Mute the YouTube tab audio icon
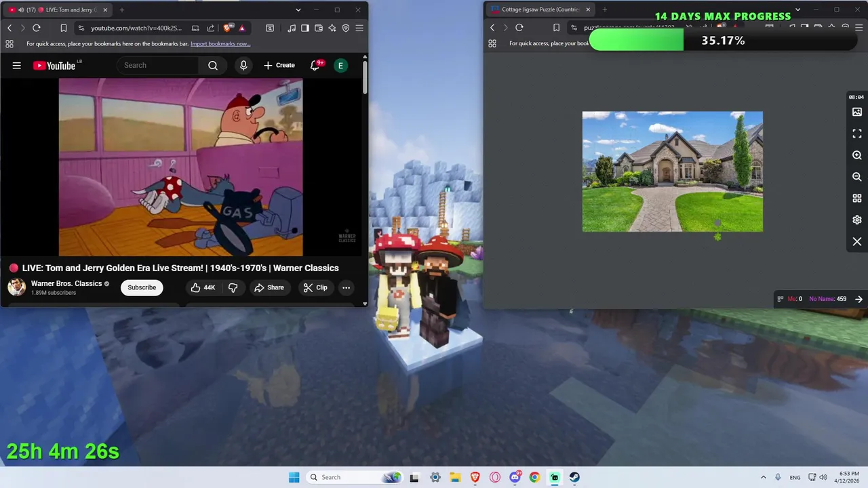 tap(21, 9)
